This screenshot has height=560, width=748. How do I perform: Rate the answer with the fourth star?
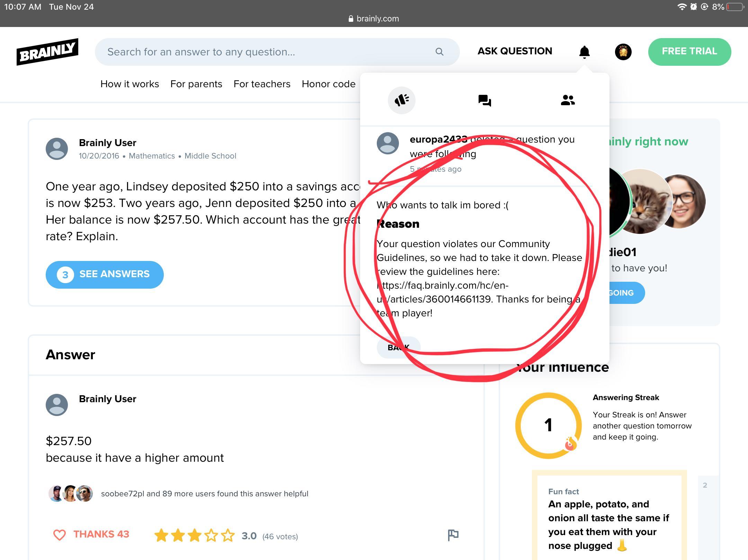211,535
